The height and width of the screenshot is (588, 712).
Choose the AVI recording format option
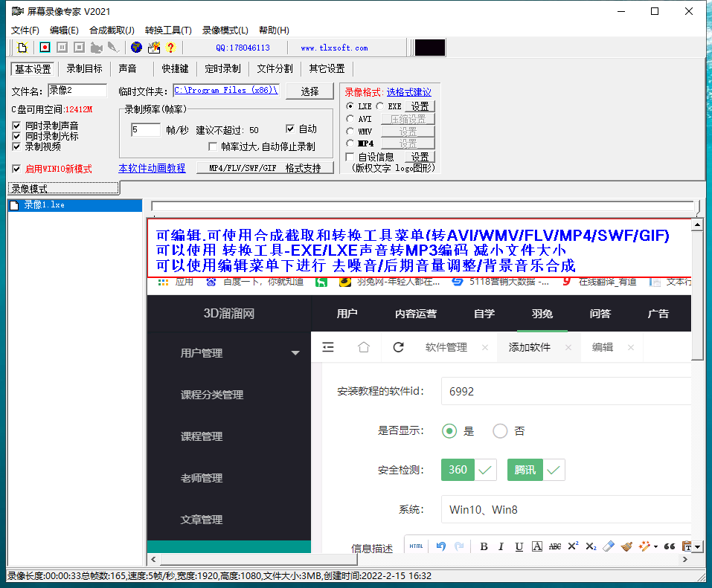tap(350, 119)
